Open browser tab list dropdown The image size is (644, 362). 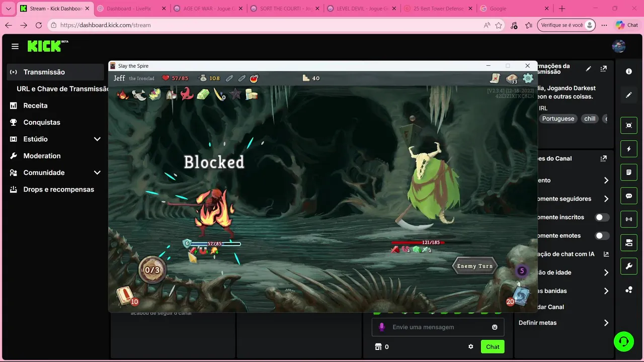click(8, 9)
